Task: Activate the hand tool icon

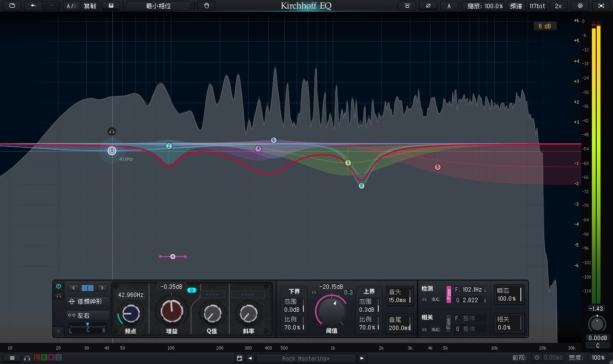Action: [206, 6]
